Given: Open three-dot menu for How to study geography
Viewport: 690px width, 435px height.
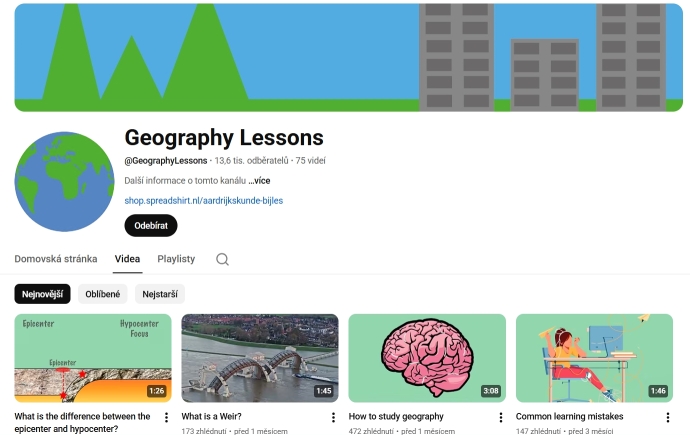Looking at the screenshot, I should tap(501, 417).
